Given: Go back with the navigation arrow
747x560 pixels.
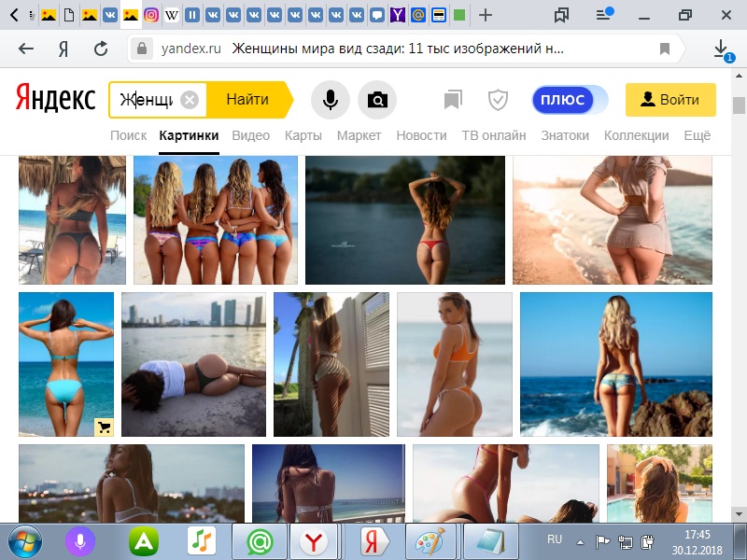Looking at the screenshot, I should tap(26, 49).
